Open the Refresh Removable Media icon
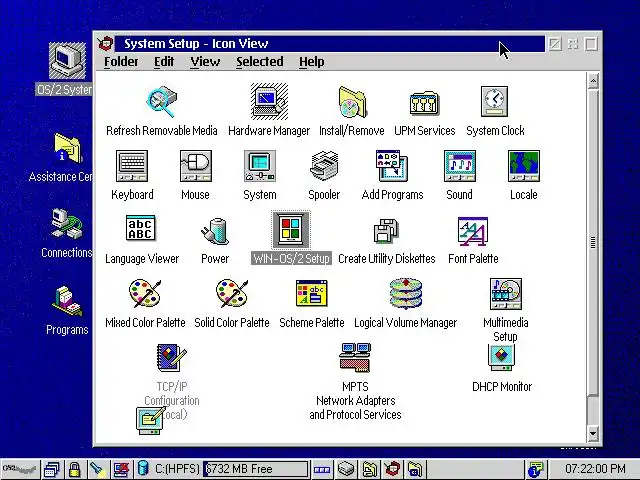The width and height of the screenshot is (640, 480). click(162, 102)
